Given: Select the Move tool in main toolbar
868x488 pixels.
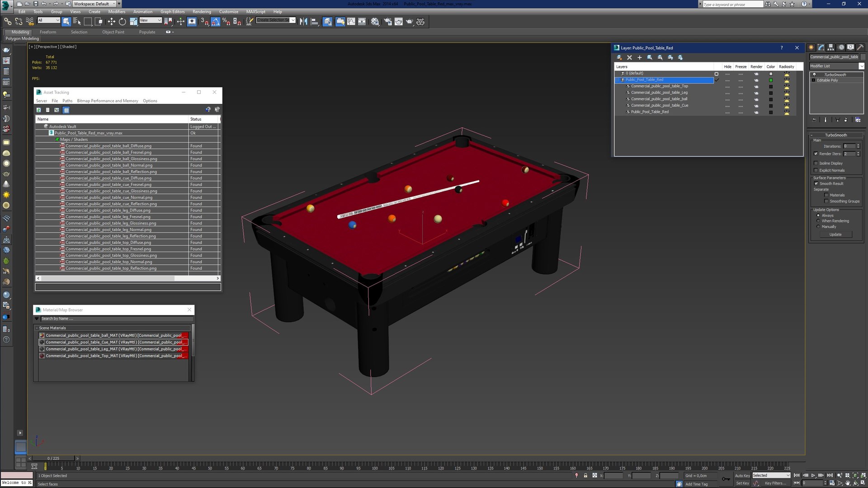Looking at the screenshot, I should 111,21.
